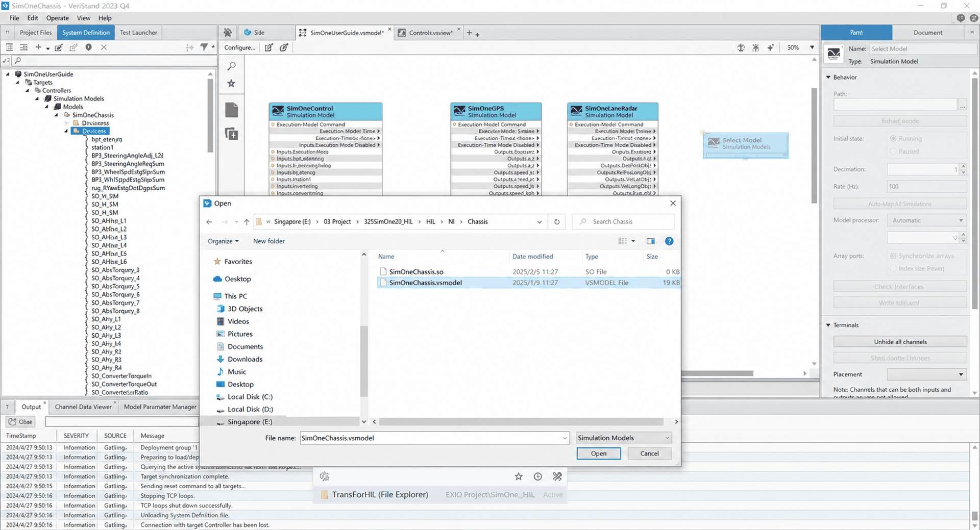Open the Placement dropdown
This screenshot has height=530, width=980.
(x=927, y=374)
